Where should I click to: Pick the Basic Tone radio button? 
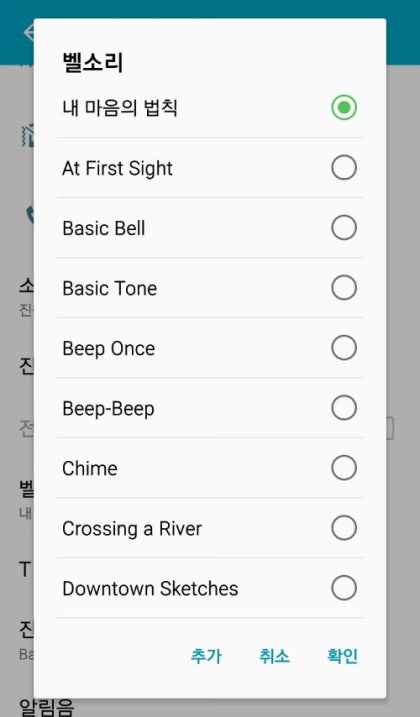click(344, 288)
